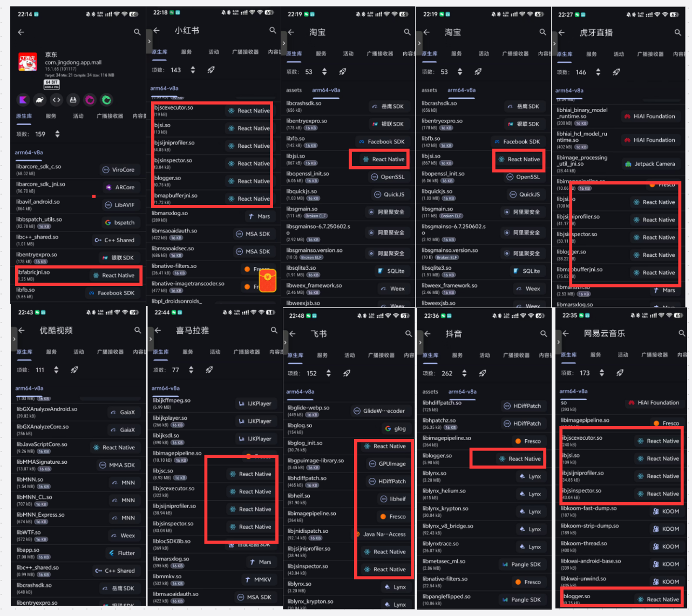The width and height of the screenshot is (692, 616).
Task: Tap the angle-brackets code icon under 京东
Action: [x=56, y=100]
